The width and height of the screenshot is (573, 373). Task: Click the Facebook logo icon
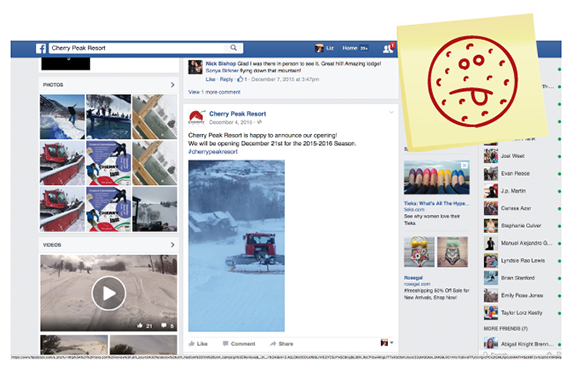[x=41, y=48]
